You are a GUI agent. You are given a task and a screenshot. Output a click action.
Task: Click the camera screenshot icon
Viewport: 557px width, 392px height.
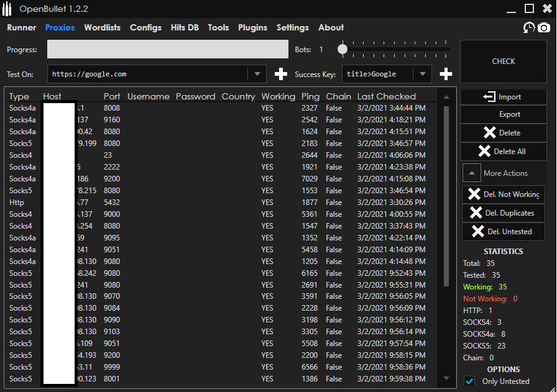(x=544, y=28)
